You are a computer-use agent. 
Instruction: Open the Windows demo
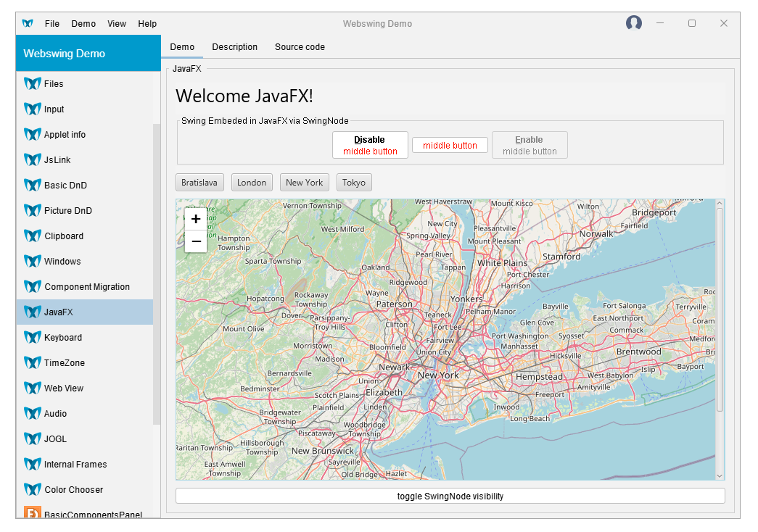click(85, 262)
